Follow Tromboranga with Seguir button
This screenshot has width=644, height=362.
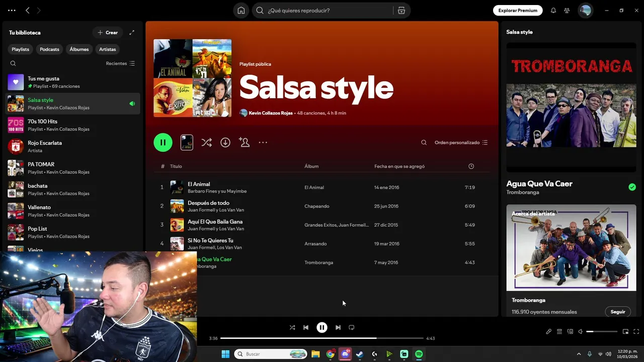(618, 312)
